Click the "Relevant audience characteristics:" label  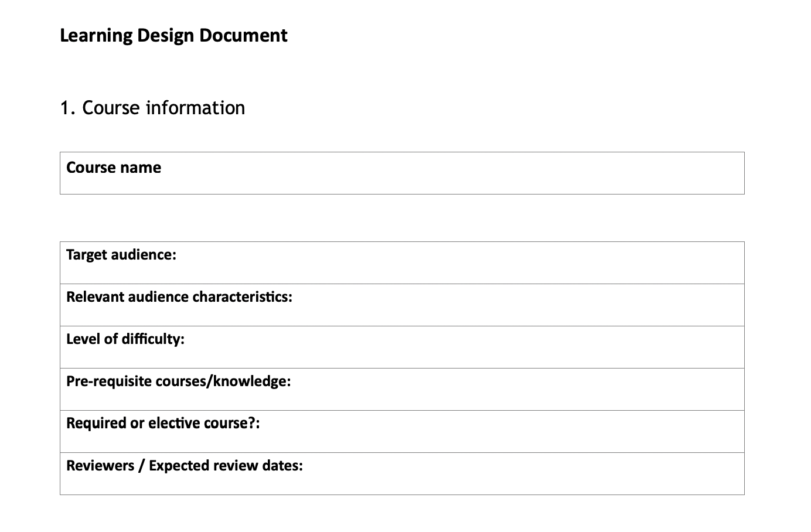179,297
